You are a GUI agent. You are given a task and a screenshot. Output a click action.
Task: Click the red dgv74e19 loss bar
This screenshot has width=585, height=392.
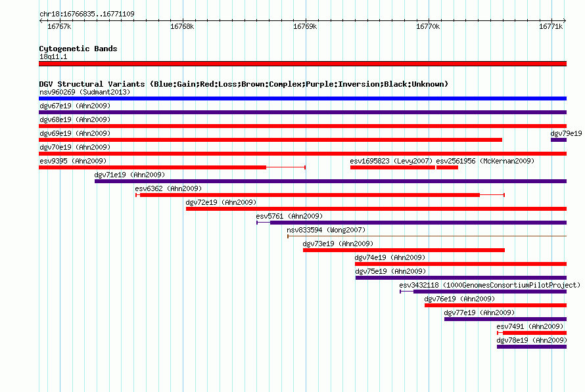pyautogui.click(x=461, y=264)
